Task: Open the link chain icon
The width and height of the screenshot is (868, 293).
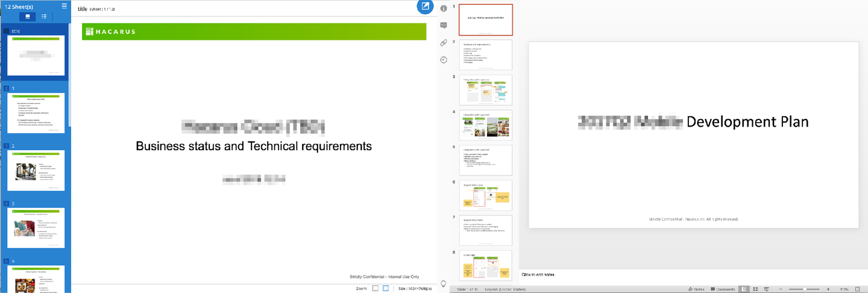Action: point(444,43)
